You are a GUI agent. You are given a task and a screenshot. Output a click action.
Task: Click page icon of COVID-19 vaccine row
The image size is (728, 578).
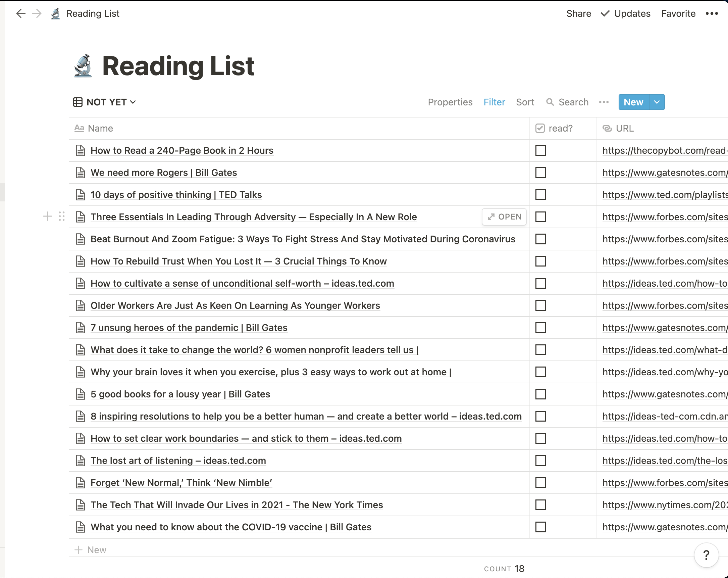81,527
